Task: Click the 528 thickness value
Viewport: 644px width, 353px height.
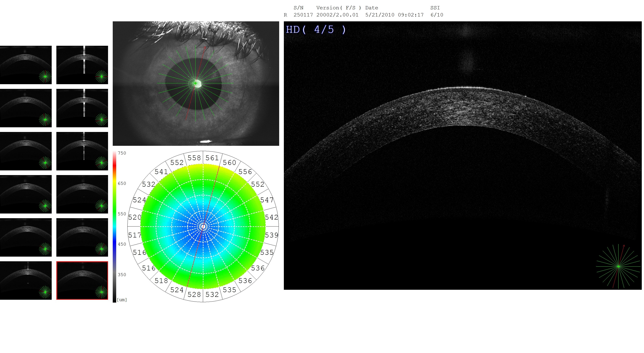Action: click(x=194, y=295)
